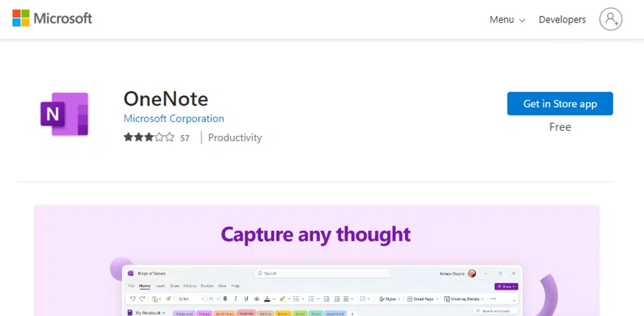
Task: Select History tab in OneNote preview
Action: (x=190, y=286)
